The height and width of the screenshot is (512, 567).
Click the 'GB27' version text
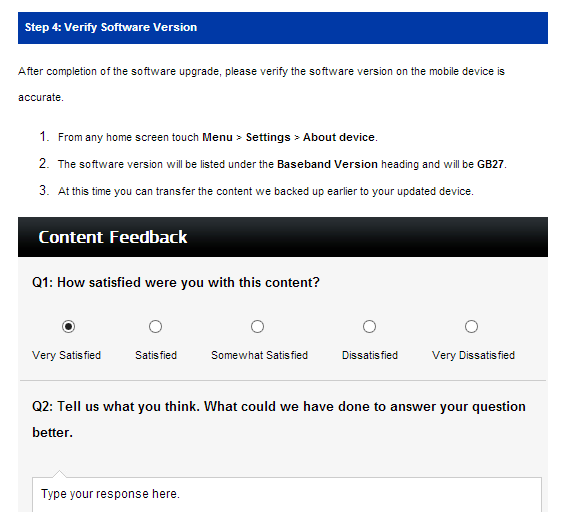pyautogui.click(x=490, y=164)
